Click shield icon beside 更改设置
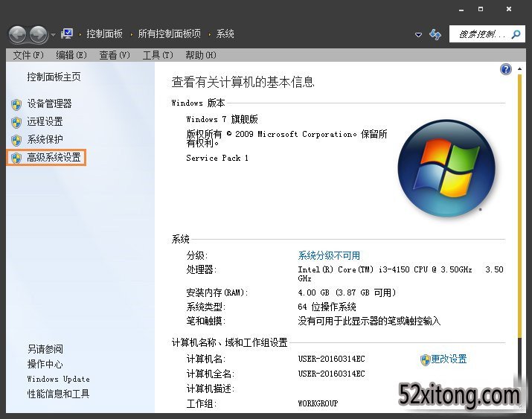Viewport: 532px width, 419px height. [x=425, y=359]
